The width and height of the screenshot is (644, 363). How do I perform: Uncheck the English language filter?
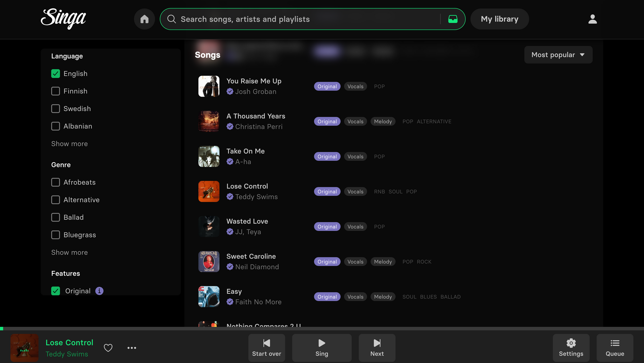(x=56, y=74)
